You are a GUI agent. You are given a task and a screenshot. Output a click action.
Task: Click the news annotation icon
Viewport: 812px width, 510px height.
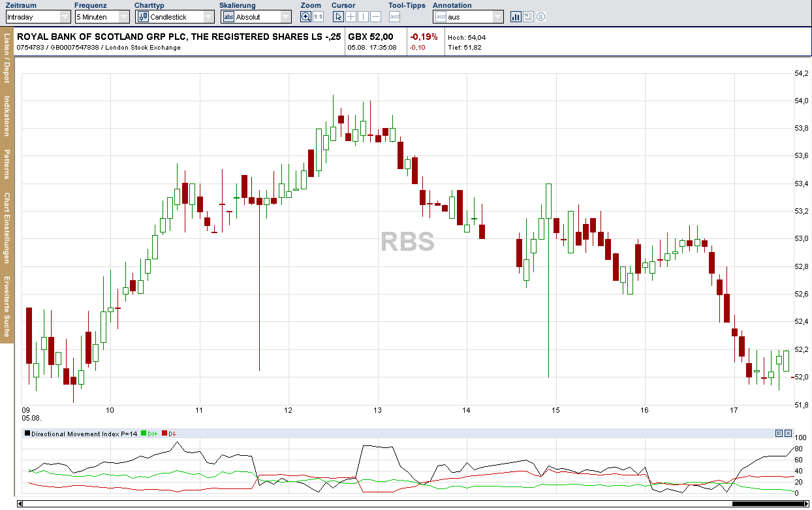[528, 17]
